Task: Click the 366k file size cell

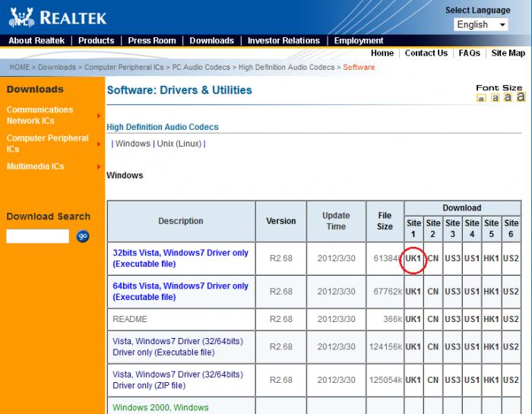Action: (385, 319)
